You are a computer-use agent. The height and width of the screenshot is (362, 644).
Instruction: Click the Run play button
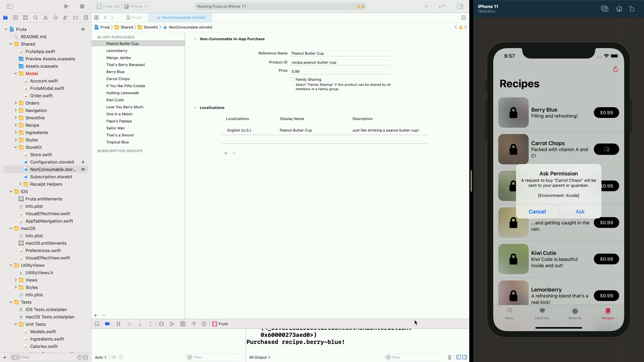coord(66,6)
